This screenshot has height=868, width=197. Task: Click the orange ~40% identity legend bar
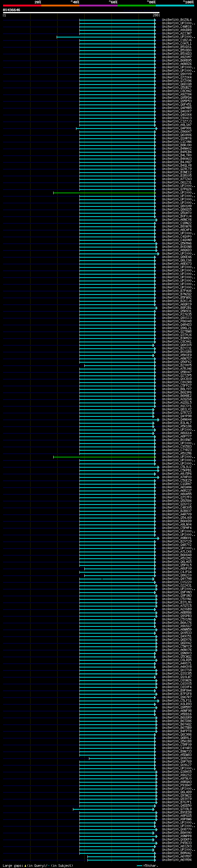point(60,6)
